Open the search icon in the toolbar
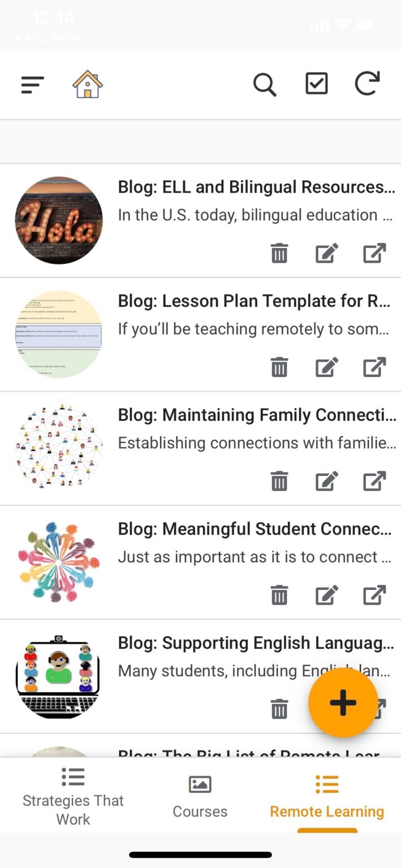This screenshot has width=401, height=868. click(x=265, y=84)
